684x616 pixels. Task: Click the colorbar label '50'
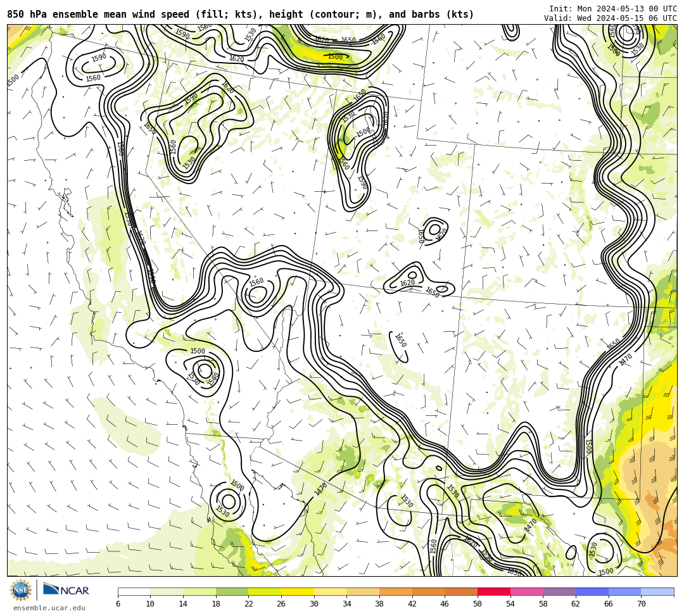[478, 604]
